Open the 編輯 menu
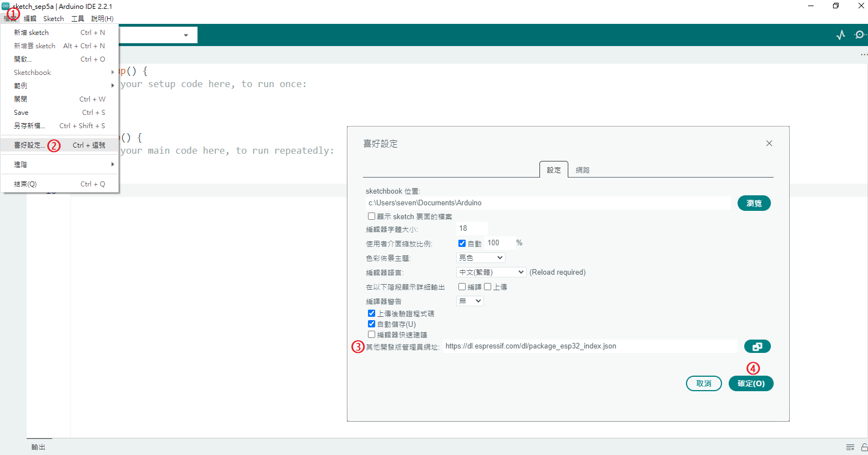The height and width of the screenshot is (455, 868). (x=30, y=18)
